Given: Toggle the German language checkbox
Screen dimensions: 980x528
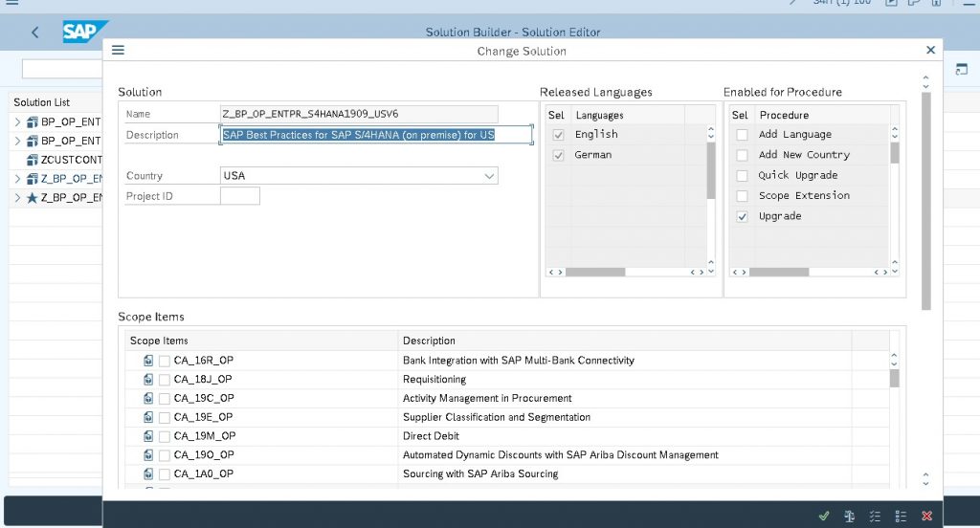Looking at the screenshot, I should pyautogui.click(x=558, y=155).
